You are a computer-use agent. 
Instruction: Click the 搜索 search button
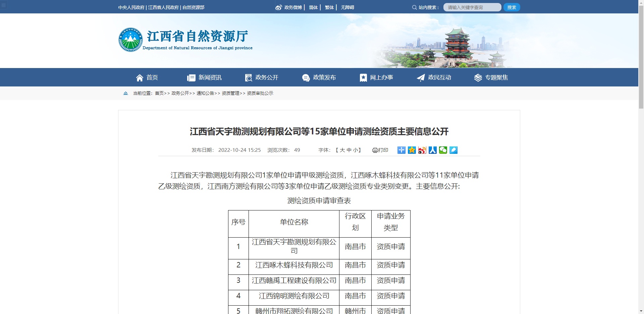point(512,7)
